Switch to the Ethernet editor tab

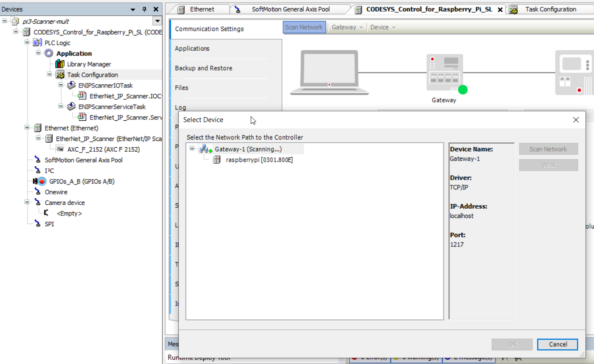point(201,9)
